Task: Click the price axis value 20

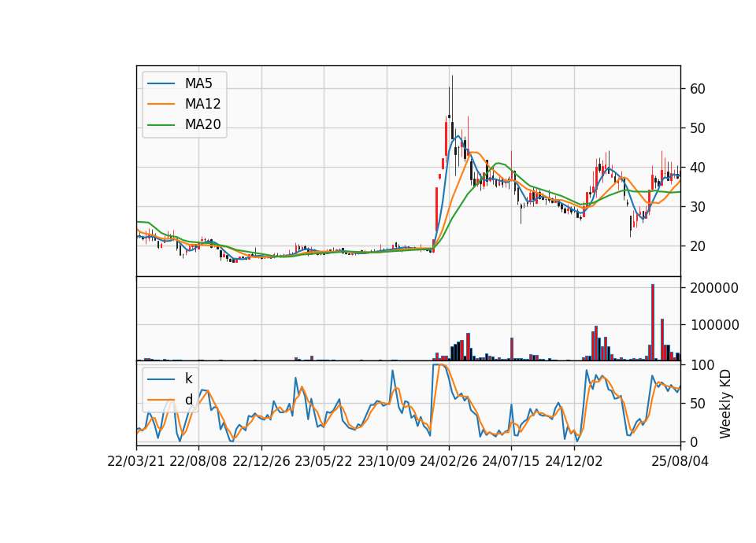Action: (x=698, y=246)
